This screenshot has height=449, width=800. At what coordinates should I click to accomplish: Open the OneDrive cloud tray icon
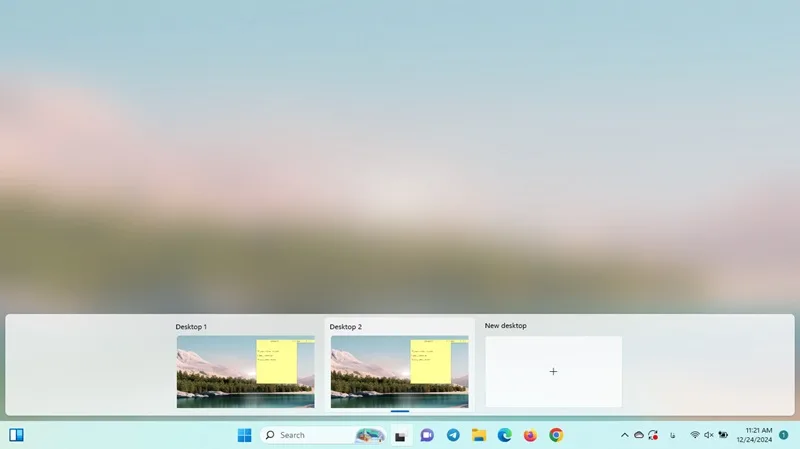click(x=639, y=435)
